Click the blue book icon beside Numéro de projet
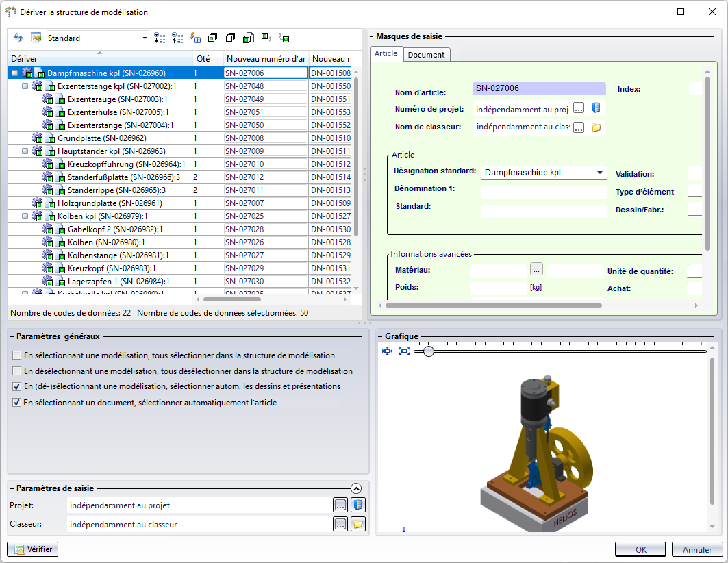Image resolution: width=728 pixels, height=563 pixels. (x=596, y=108)
